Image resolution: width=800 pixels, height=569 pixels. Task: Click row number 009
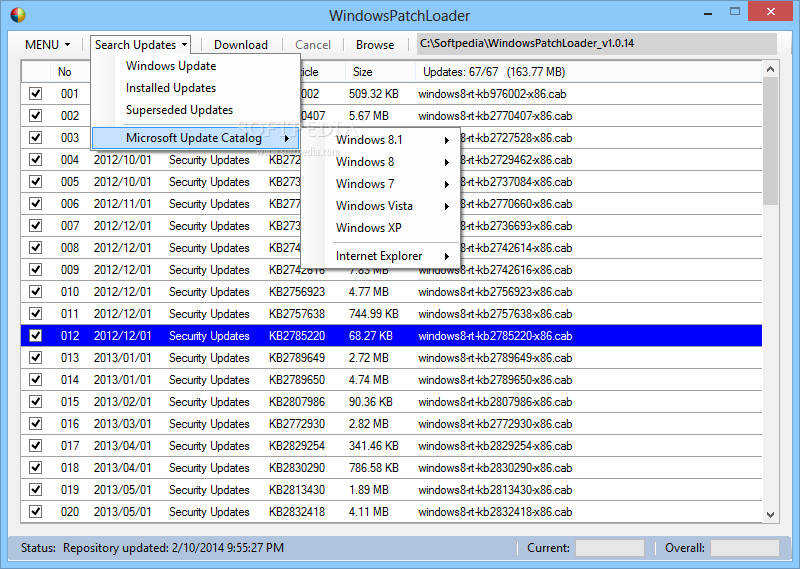(x=70, y=269)
